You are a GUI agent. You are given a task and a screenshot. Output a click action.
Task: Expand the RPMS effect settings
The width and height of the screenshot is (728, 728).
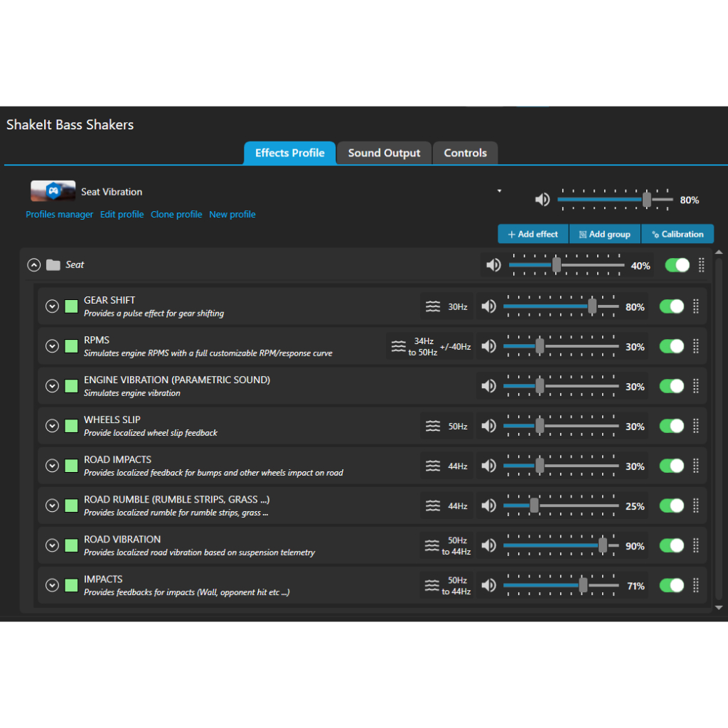(x=52, y=346)
